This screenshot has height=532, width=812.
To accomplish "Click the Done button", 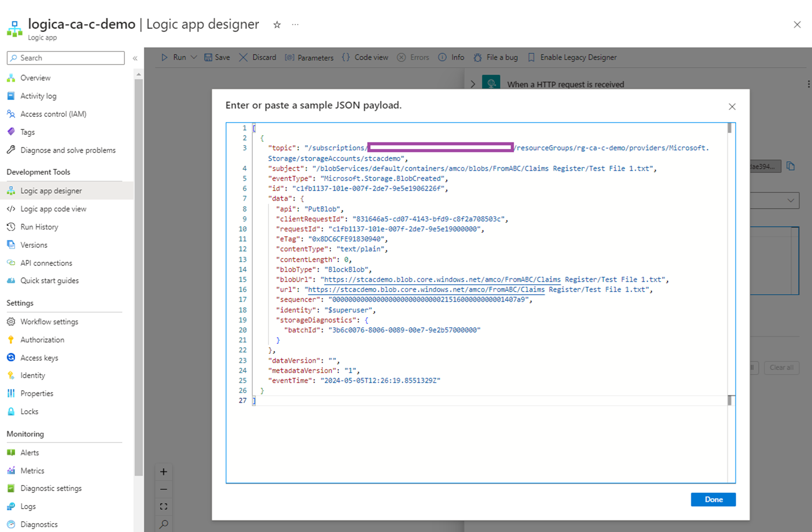I will tap(713, 499).
